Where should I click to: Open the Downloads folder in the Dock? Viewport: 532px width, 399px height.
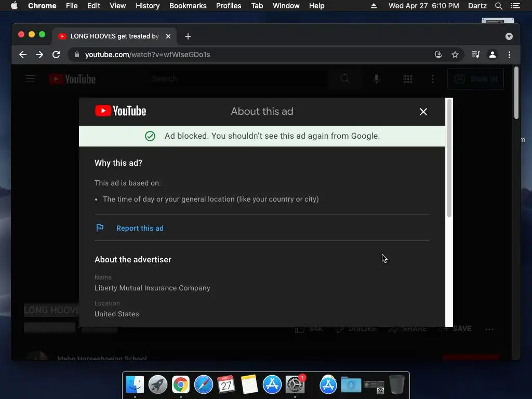[x=351, y=385]
